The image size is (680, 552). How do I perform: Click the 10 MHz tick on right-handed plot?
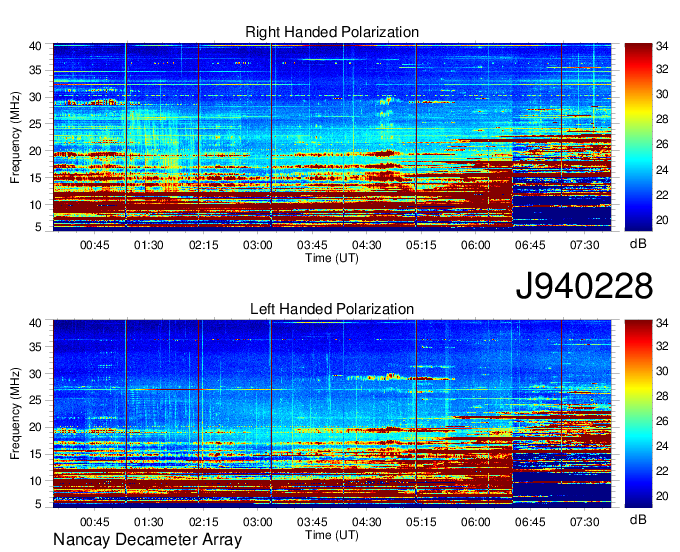click(35, 205)
